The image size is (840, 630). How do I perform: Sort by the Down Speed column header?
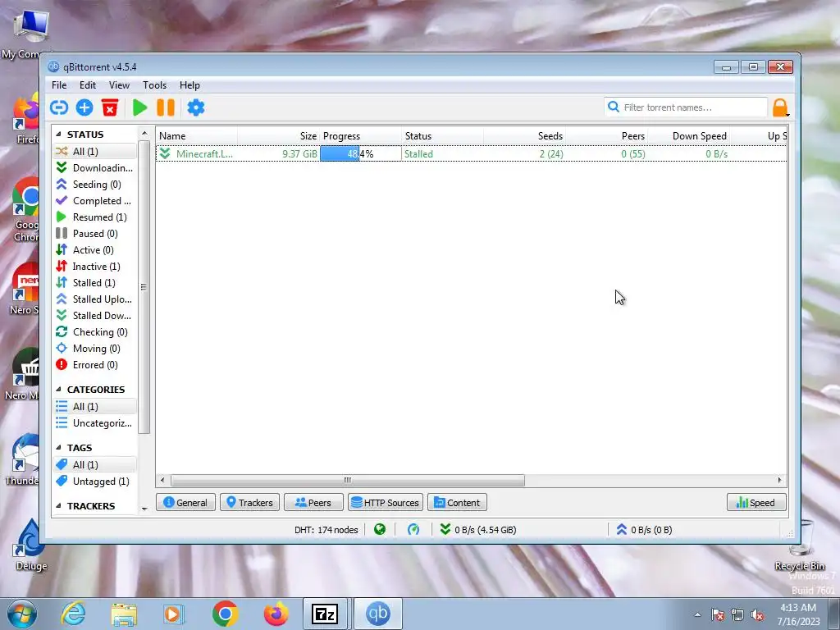click(x=689, y=136)
